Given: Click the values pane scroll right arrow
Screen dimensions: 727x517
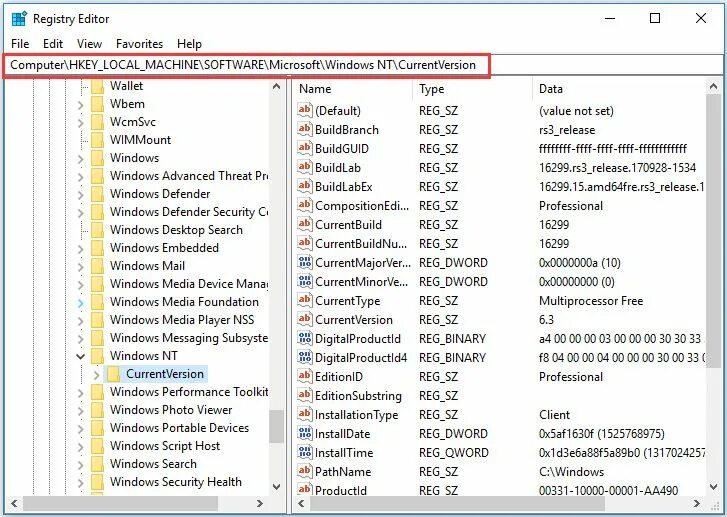Looking at the screenshot, I should click(697, 503).
